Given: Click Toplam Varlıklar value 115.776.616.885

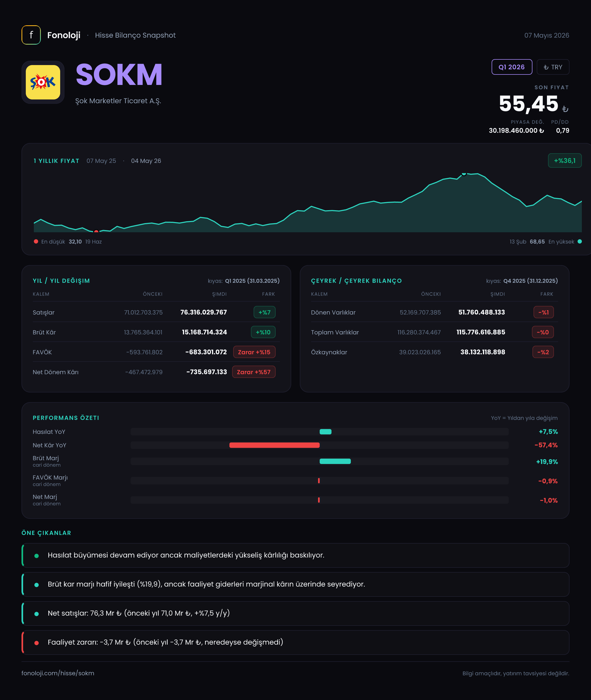Looking at the screenshot, I should [481, 332].
